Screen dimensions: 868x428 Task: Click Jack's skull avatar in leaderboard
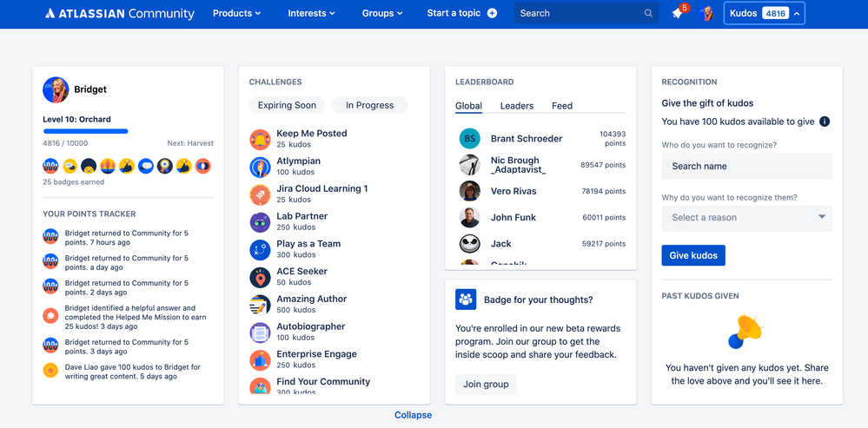tap(469, 243)
